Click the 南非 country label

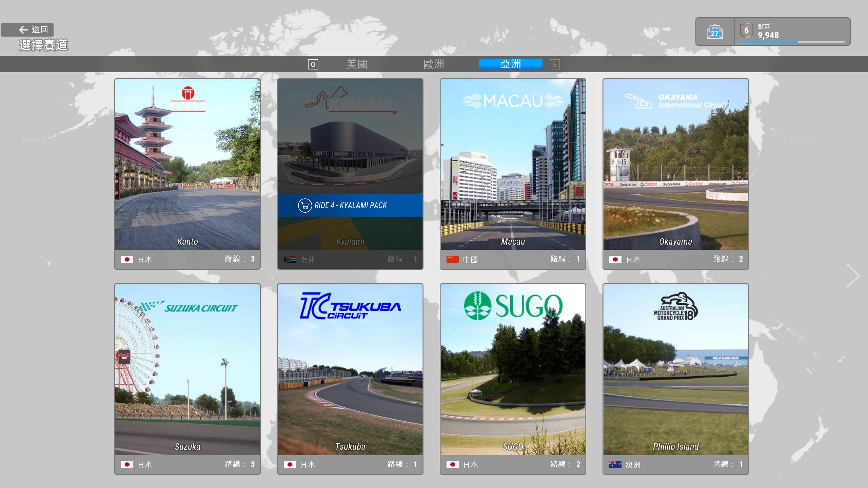(308, 260)
